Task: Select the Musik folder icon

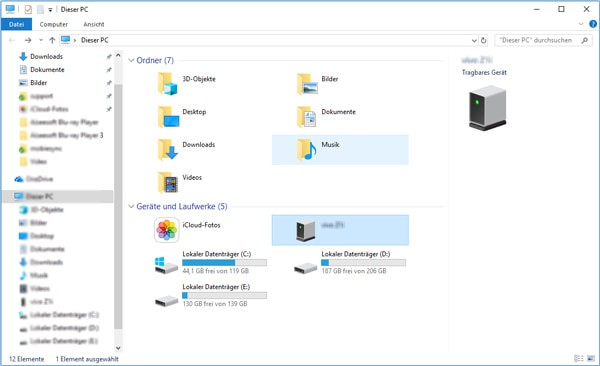Action: 307,150
